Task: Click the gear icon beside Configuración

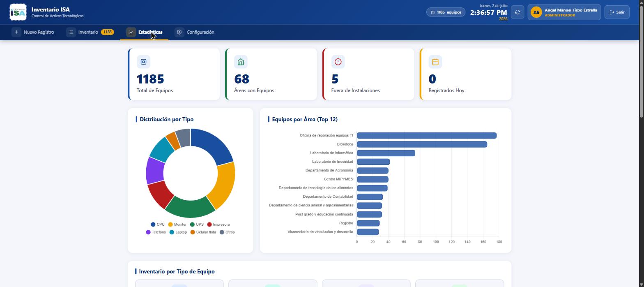Action: click(x=179, y=32)
